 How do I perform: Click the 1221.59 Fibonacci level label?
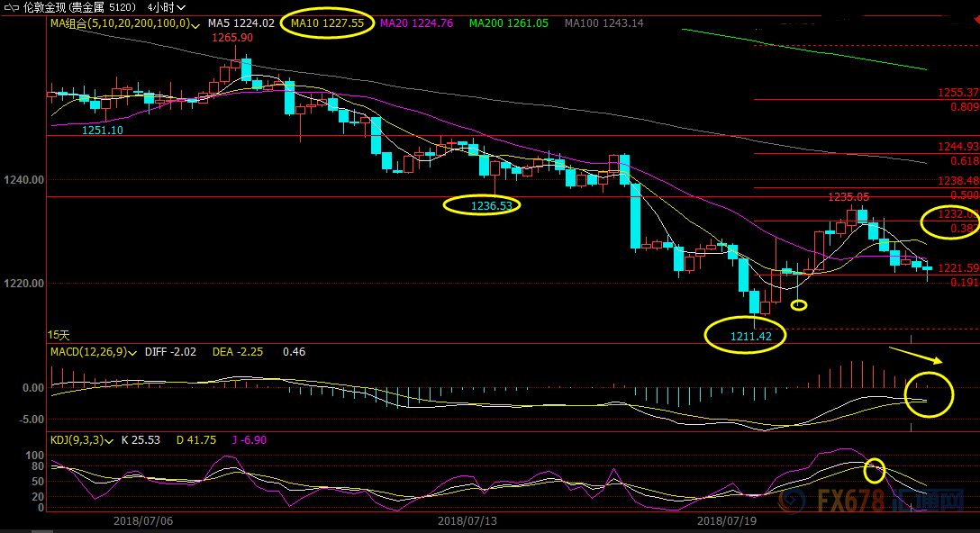(x=958, y=268)
